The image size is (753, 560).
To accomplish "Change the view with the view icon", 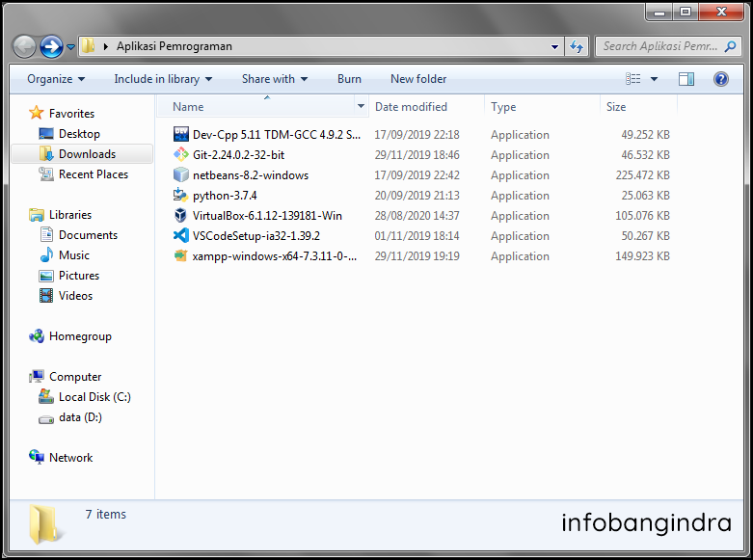I will click(632, 79).
